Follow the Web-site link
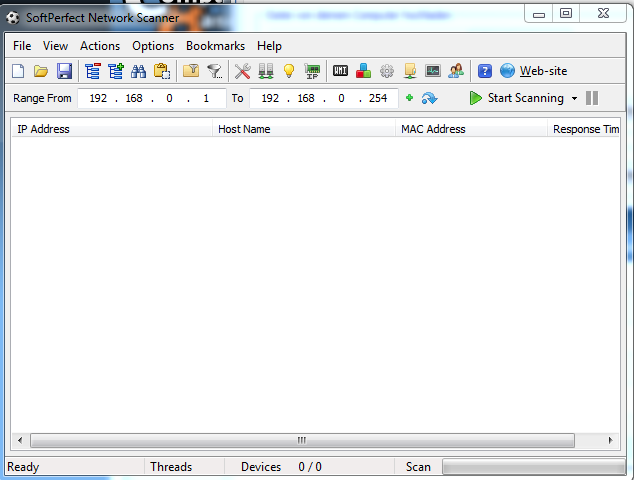The width and height of the screenshot is (634, 480). (543, 71)
